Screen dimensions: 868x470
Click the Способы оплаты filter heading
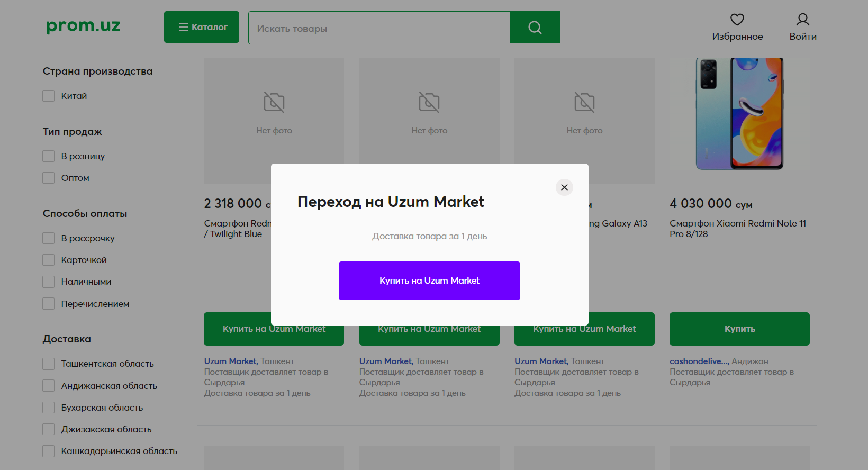pos(85,213)
